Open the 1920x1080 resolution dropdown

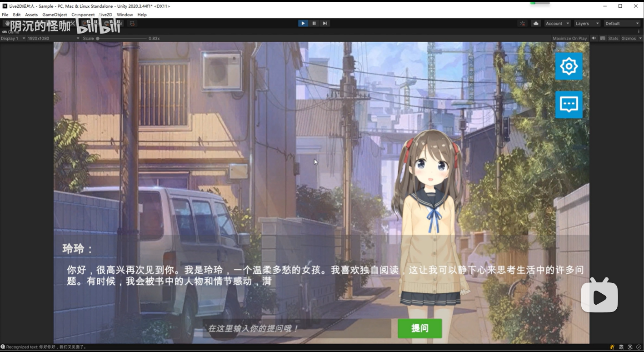(53, 38)
